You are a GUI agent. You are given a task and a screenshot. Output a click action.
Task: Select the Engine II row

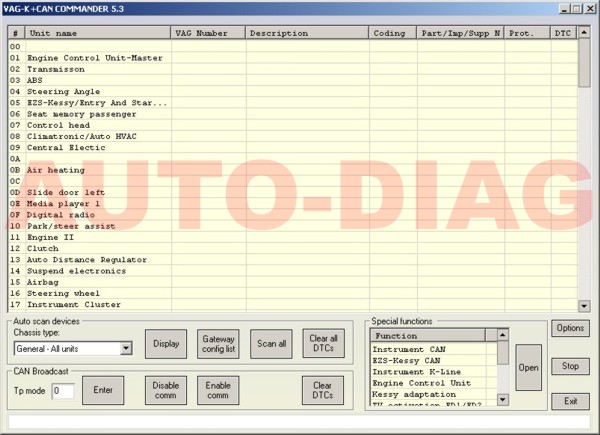[x=293, y=237]
